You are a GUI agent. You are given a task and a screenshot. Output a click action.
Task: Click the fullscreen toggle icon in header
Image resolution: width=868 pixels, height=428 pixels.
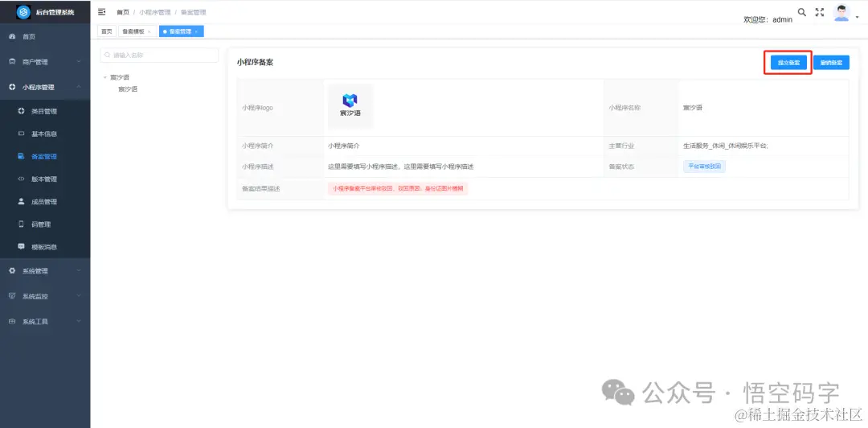coord(820,12)
